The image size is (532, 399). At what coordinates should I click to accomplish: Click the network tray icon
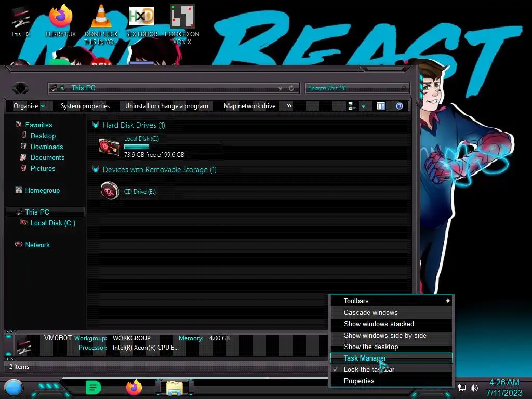462,388
